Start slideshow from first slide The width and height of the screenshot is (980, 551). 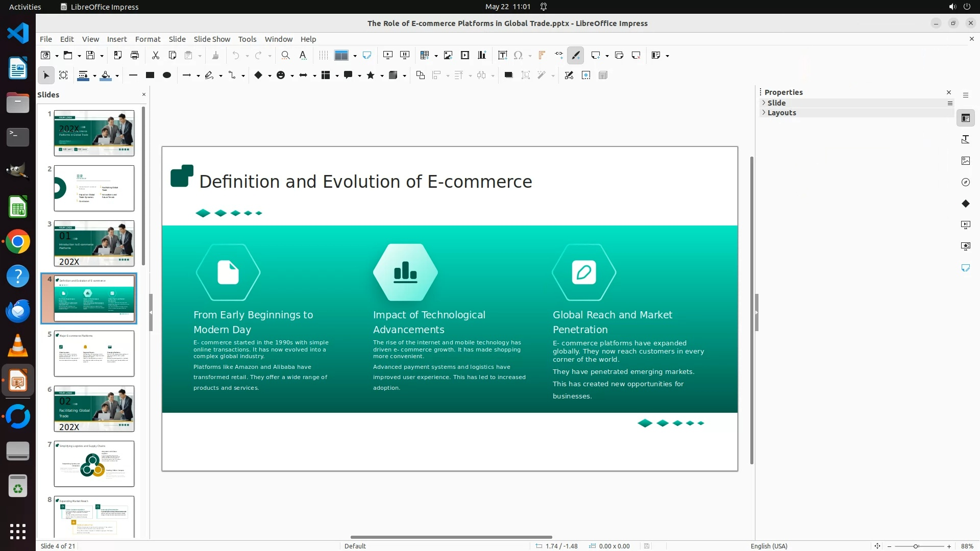(x=388, y=55)
